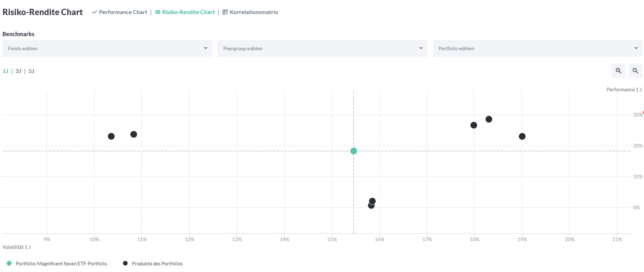Toggle Produkte des Portfolios legend label
Image resolution: width=644 pixels, height=272 pixels.
pyautogui.click(x=157, y=264)
